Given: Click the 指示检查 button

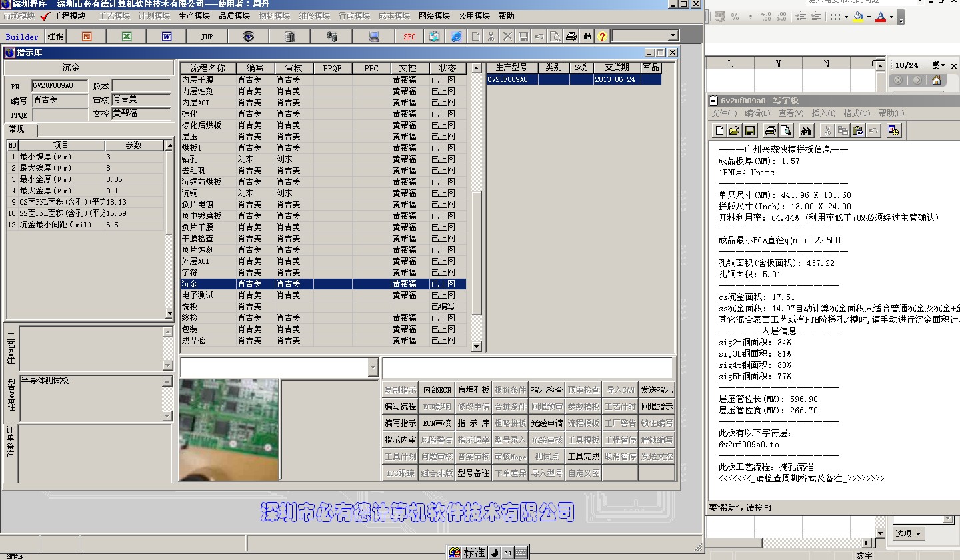Looking at the screenshot, I should click(547, 390).
